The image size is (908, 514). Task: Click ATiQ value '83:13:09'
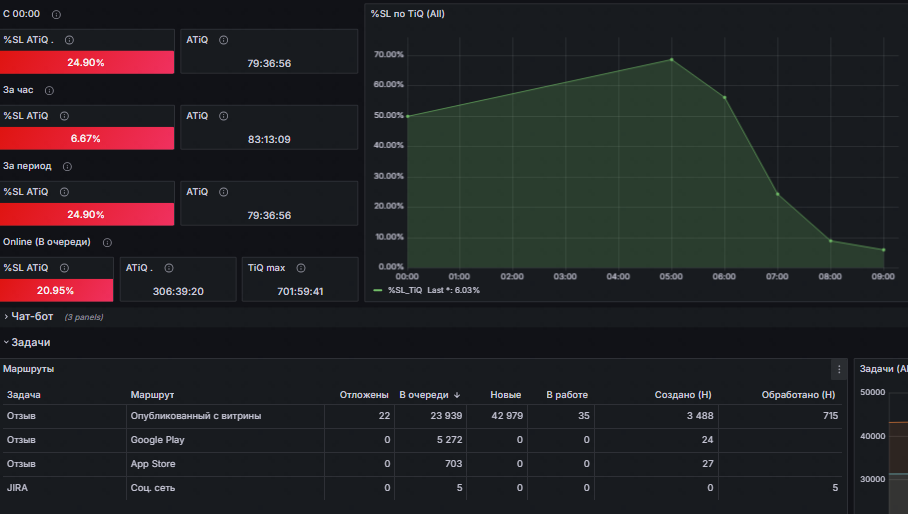269,139
